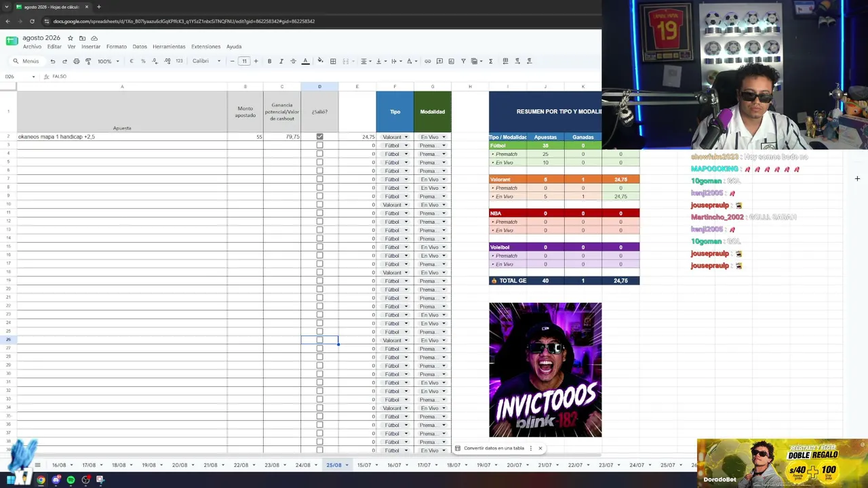Create a filter with funnel icon
868x488 pixels.
463,61
